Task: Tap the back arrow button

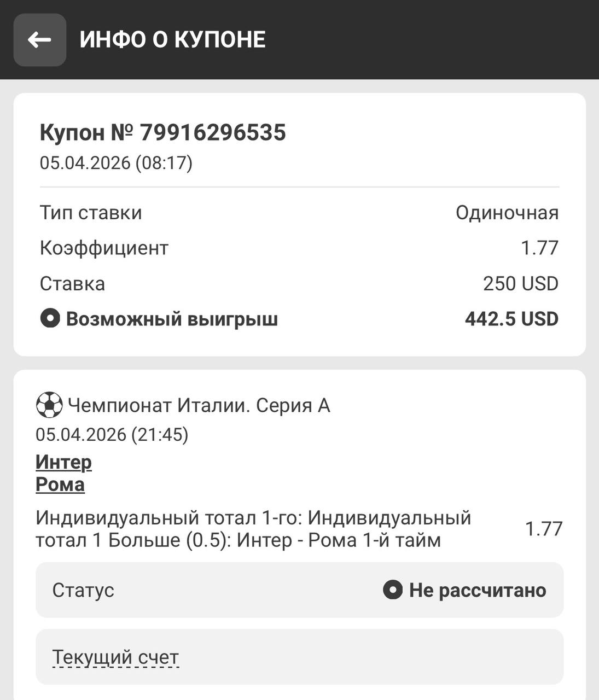Action: tap(39, 40)
